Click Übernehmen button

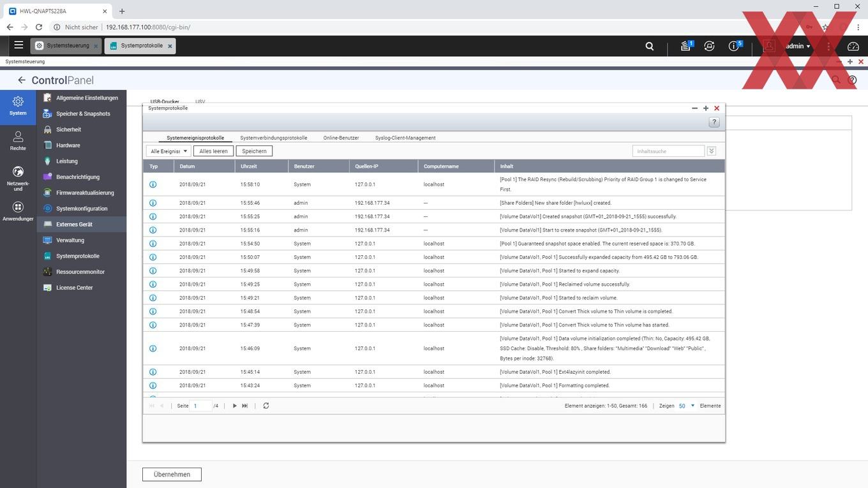pyautogui.click(x=172, y=475)
